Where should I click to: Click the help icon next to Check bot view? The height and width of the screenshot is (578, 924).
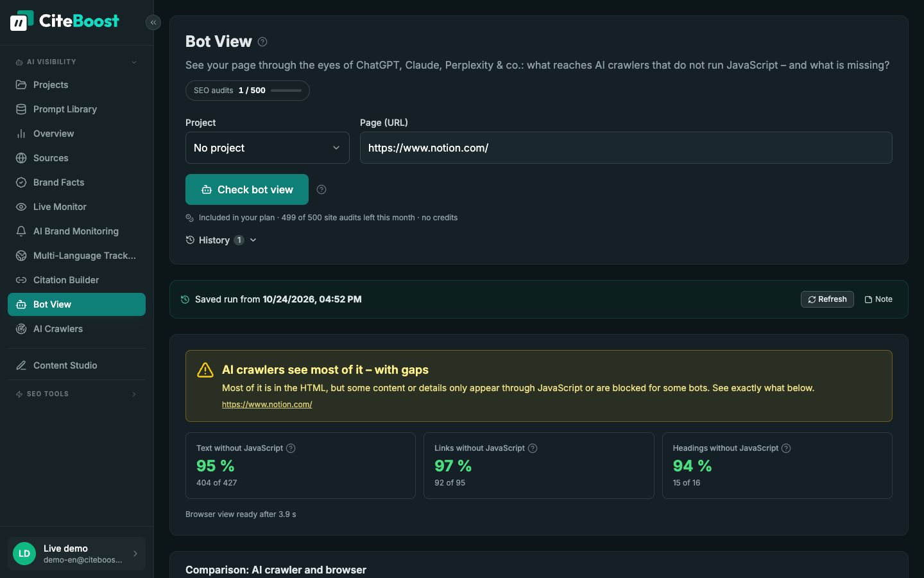coord(321,189)
